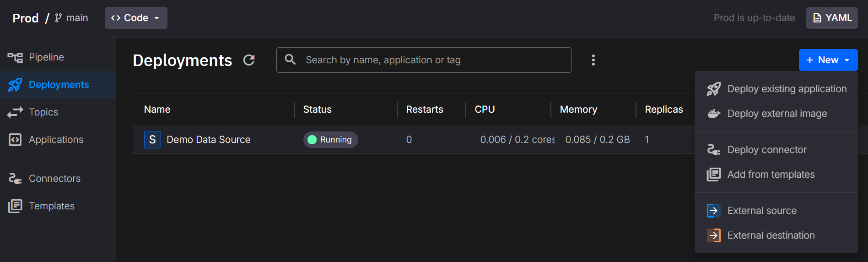Click the Pipeline icon in sidebar

[x=15, y=57]
